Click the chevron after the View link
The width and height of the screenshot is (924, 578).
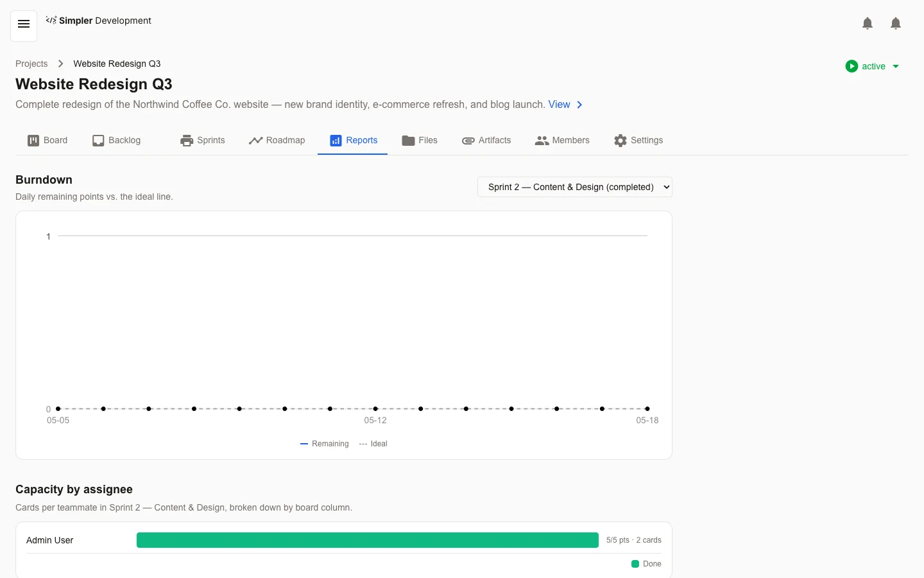(x=579, y=105)
